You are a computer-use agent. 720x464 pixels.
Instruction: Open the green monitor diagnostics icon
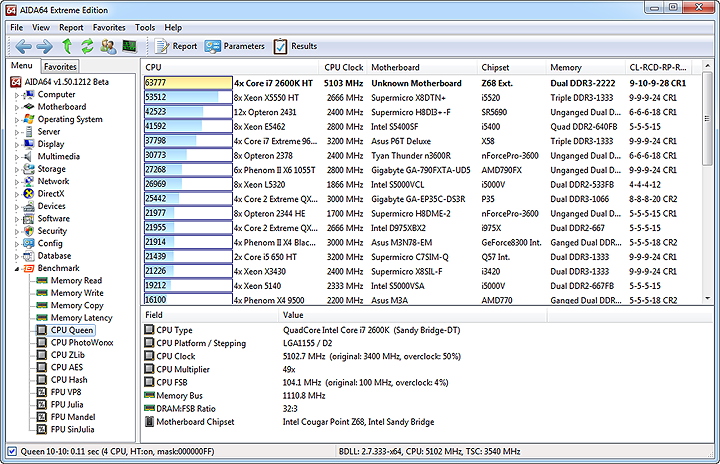[129, 46]
